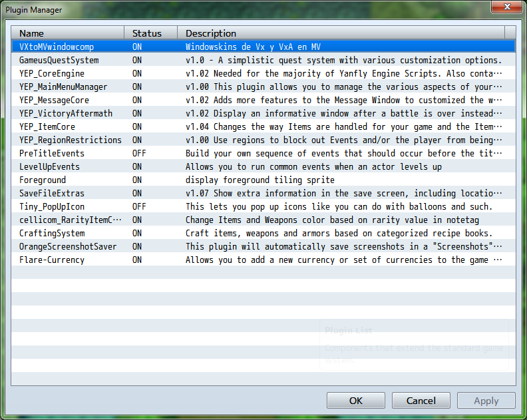Close the Plugin Manager window

[507, 7]
